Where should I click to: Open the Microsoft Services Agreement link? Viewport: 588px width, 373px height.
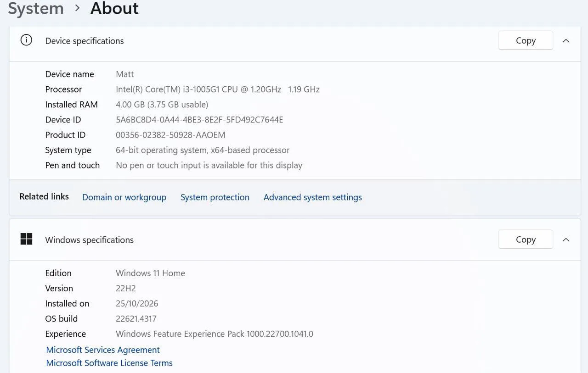tap(103, 350)
